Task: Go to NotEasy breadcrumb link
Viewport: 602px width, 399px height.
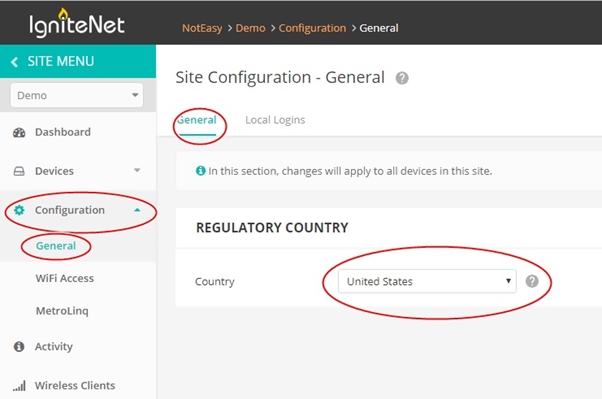Action: click(202, 28)
